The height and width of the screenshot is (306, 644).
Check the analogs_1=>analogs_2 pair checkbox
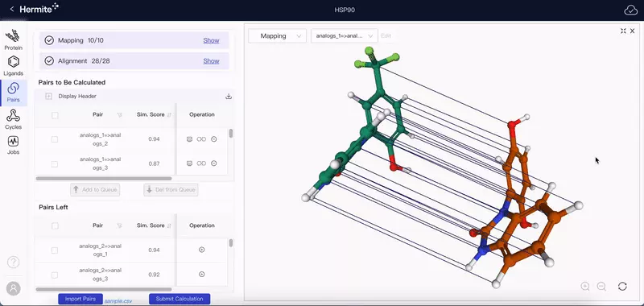pos(55,139)
